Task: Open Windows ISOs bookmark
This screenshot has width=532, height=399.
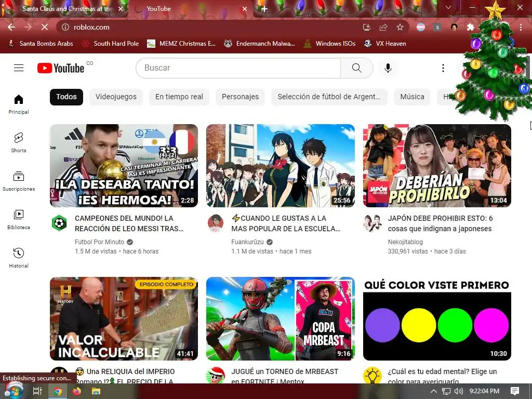Action: click(x=329, y=44)
